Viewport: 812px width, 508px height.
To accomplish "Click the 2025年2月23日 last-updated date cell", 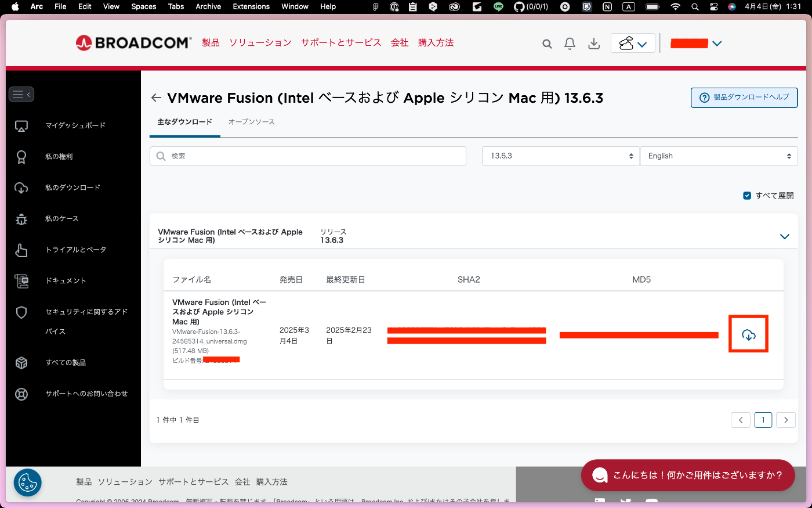I will tap(349, 336).
